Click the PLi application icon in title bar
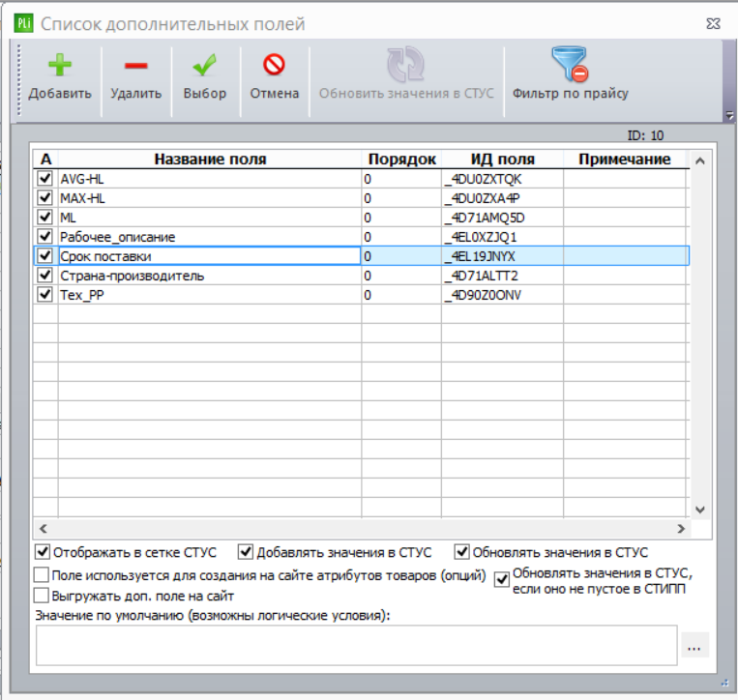Screen dimensions: 738x700 [x=23, y=23]
